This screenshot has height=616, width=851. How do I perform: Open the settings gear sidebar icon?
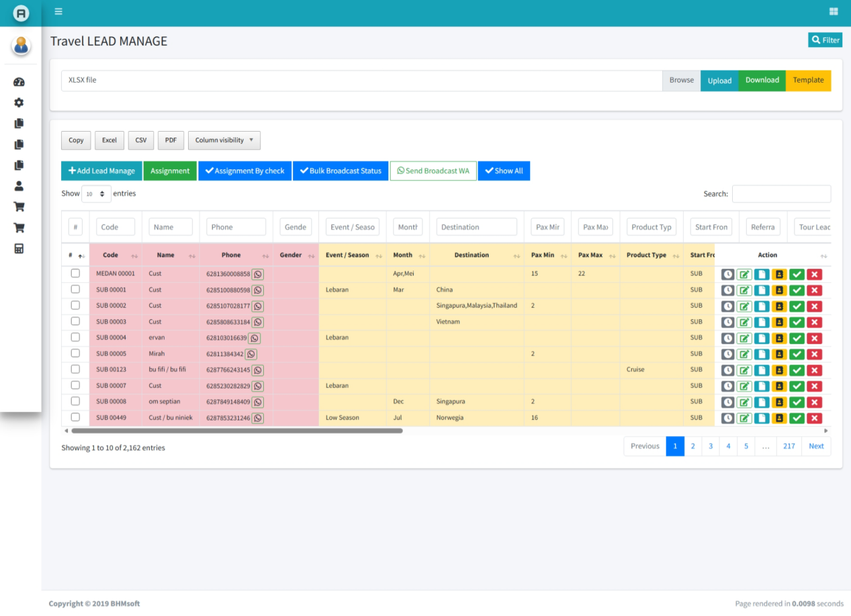pyautogui.click(x=19, y=103)
